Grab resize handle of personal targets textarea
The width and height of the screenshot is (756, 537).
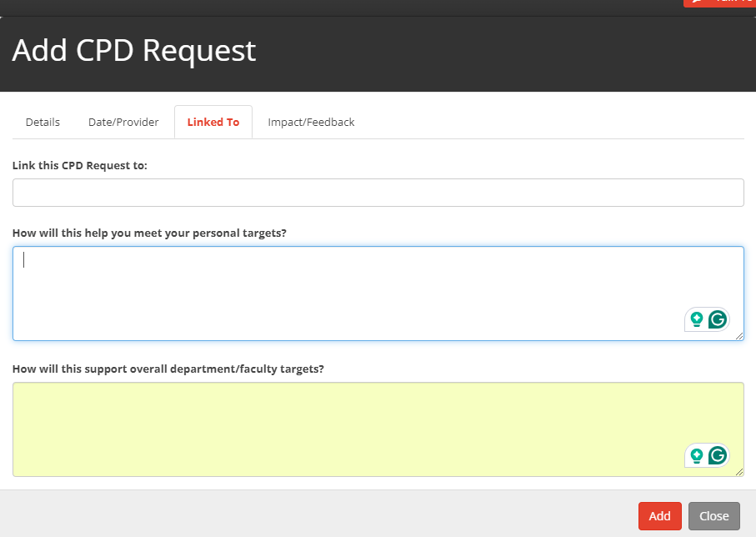[739, 336]
